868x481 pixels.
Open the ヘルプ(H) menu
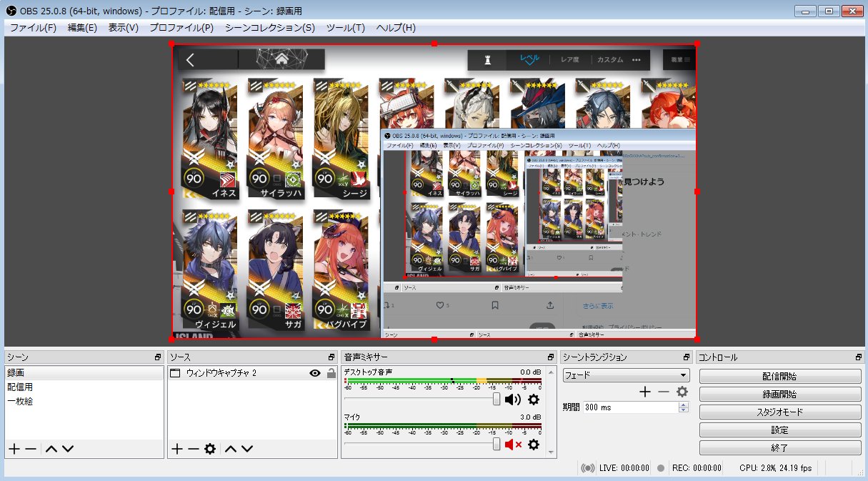pos(396,28)
